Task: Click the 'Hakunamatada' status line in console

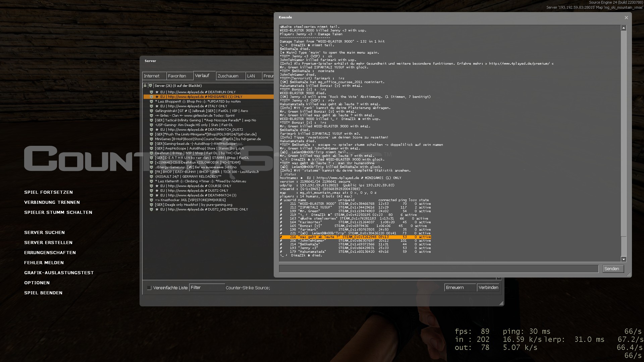Action: click(x=355, y=252)
